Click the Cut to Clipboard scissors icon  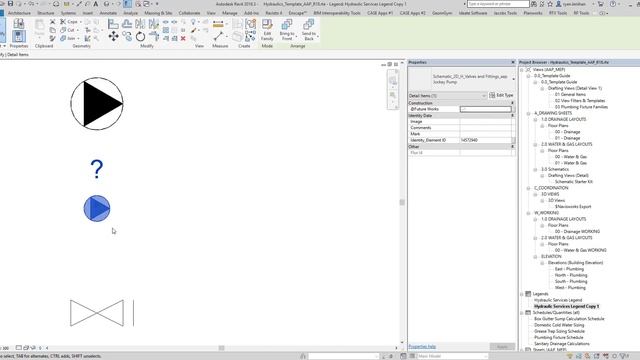[x=53, y=22]
